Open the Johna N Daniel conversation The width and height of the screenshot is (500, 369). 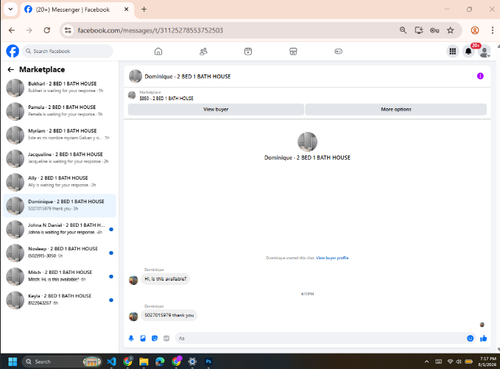click(x=59, y=229)
